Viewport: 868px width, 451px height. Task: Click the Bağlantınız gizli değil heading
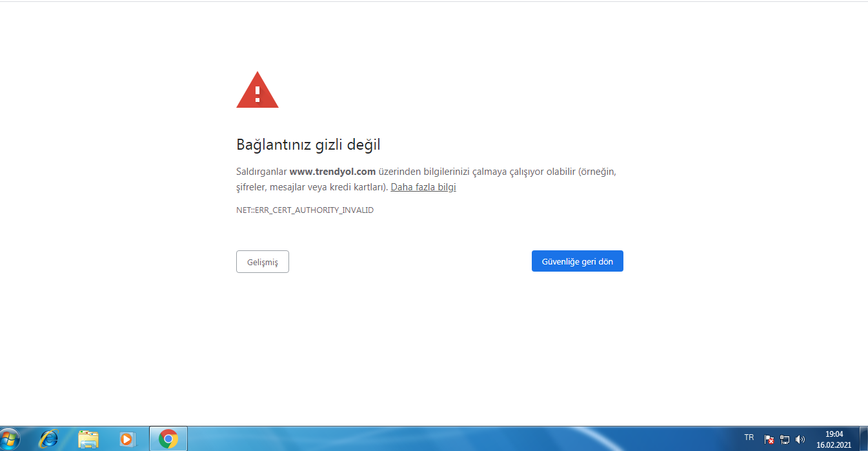tap(308, 145)
